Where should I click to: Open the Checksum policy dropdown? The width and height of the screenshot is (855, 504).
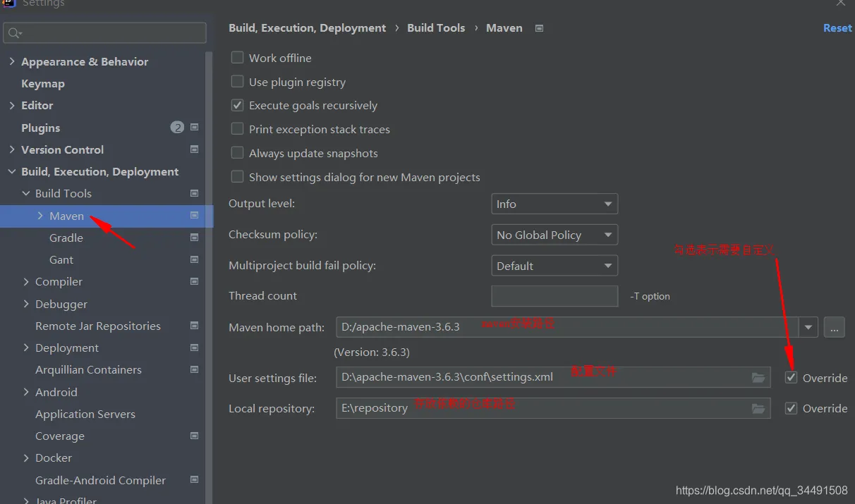(x=554, y=235)
